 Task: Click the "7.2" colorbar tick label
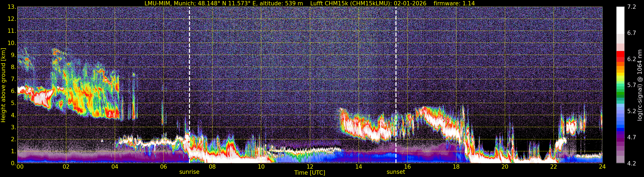click(632, 7)
